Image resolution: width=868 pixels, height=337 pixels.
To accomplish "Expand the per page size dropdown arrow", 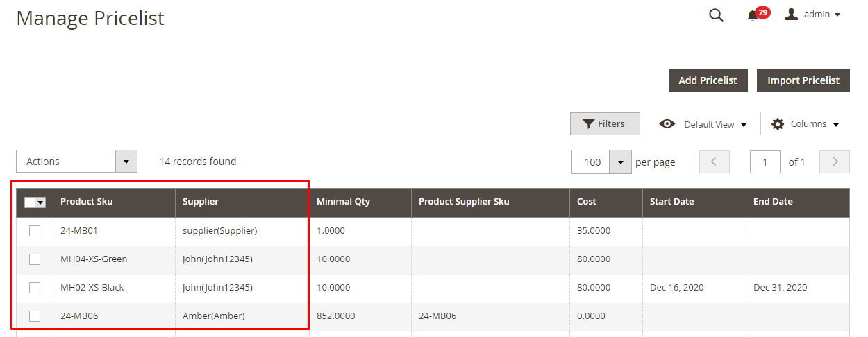I will (x=620, y=162).
